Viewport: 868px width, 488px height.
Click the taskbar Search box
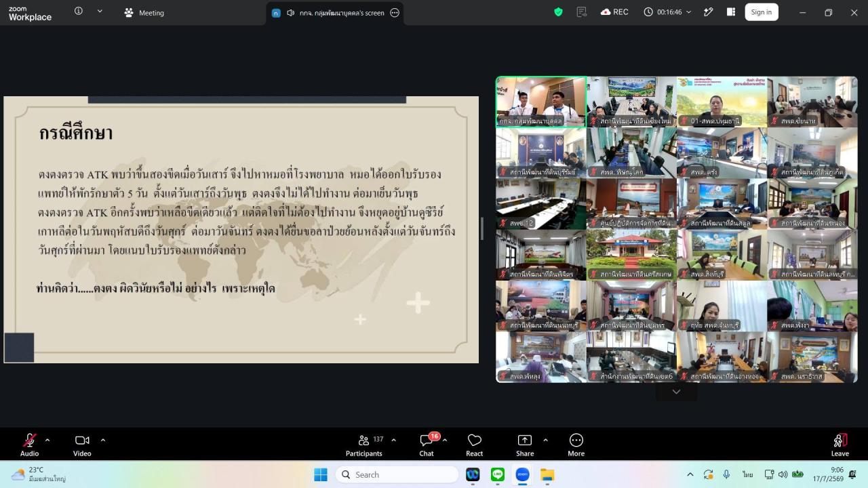pos(397,474)
